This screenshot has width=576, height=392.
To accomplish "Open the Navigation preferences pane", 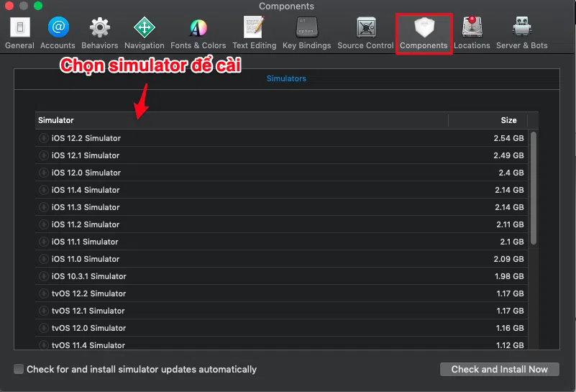I will 145,32.
